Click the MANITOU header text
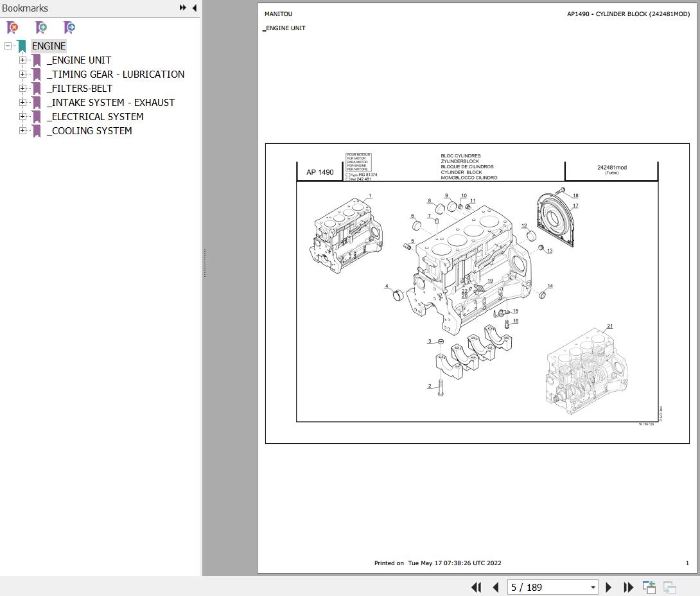The width and height of the screenshot is (700, 596). point(278,14)
